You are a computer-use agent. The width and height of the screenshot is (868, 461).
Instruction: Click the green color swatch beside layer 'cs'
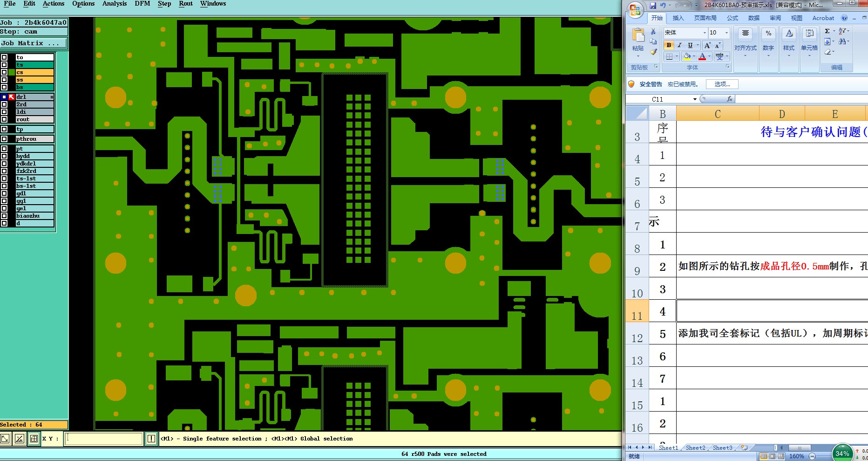pos(12,72)
